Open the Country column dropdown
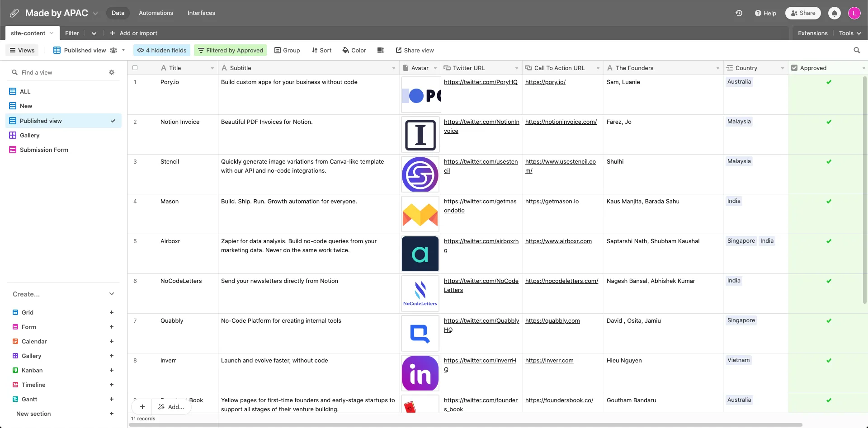The image size is (868, 428). [x=782, y=68]
